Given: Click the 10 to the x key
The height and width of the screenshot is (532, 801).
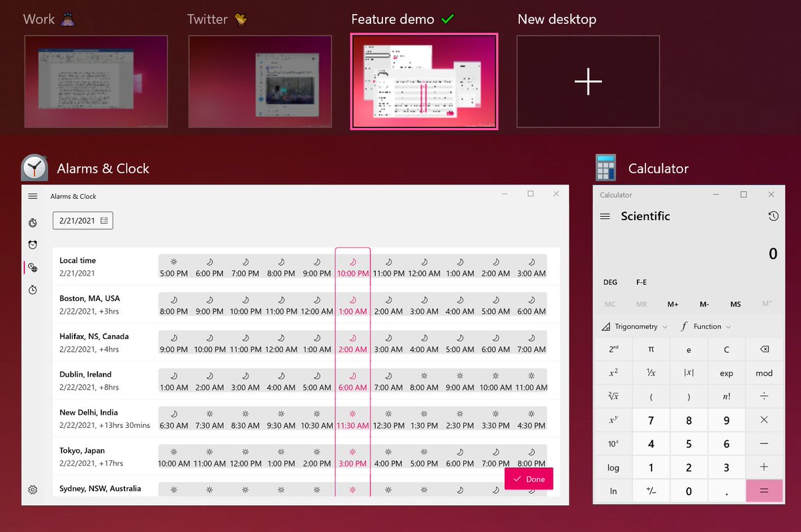Looking at the screenshot, I should pos(613,444).
